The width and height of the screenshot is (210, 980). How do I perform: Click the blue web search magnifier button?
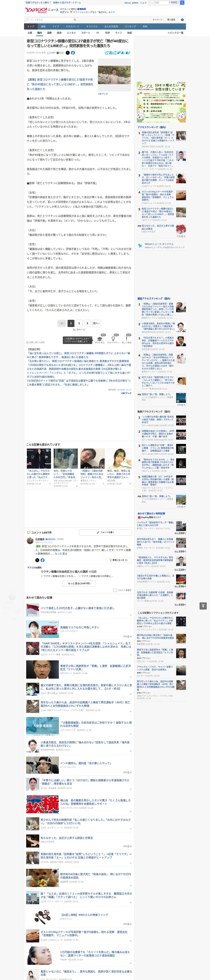click(x=182, y=3)
